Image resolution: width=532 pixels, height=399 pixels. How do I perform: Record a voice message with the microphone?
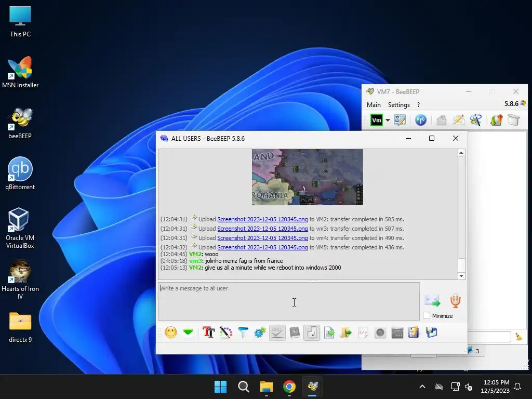455,301
